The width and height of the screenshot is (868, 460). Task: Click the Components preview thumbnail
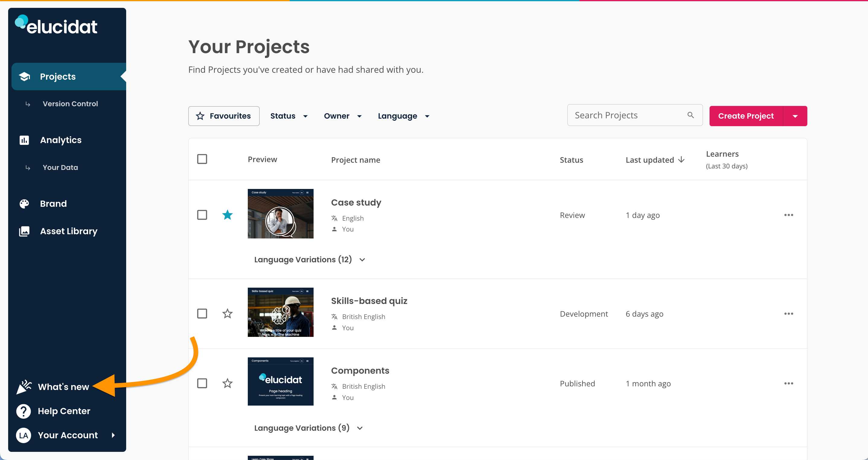pos(280,382)
